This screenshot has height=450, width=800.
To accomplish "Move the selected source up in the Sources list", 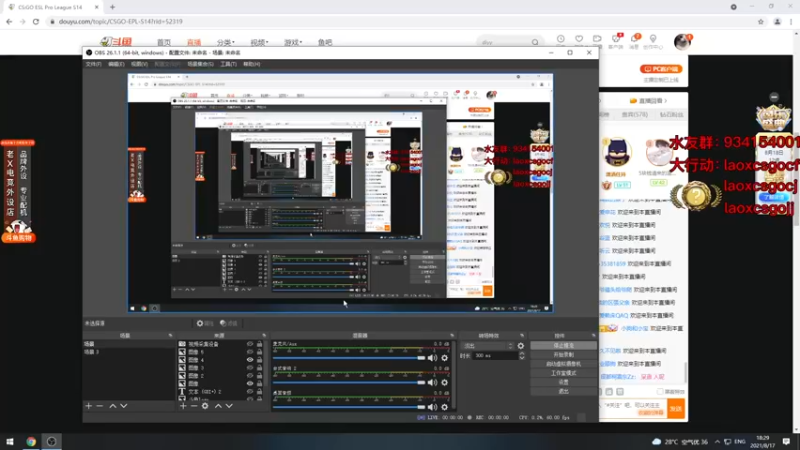I will [218, 406].
